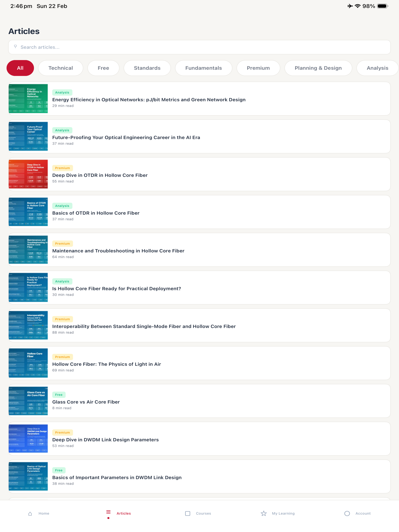Open My Learning star icon
This screenshot has height=532, width=399.
coord(264,514)
